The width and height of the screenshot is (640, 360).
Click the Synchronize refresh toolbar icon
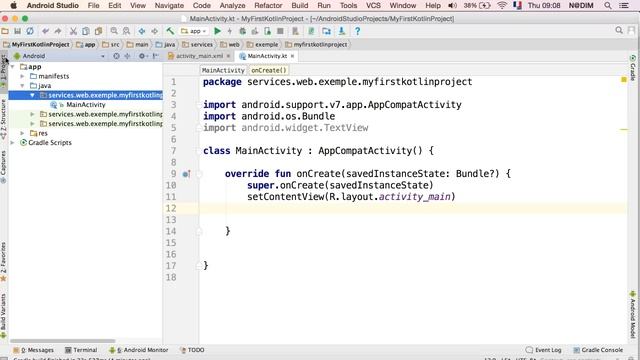pyautogui.click(x=30, y=31)
